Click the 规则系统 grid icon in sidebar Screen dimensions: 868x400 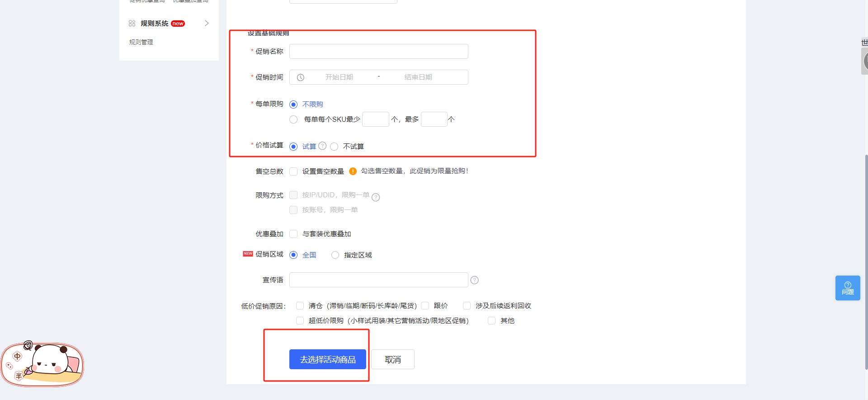[x=132, y=24]
